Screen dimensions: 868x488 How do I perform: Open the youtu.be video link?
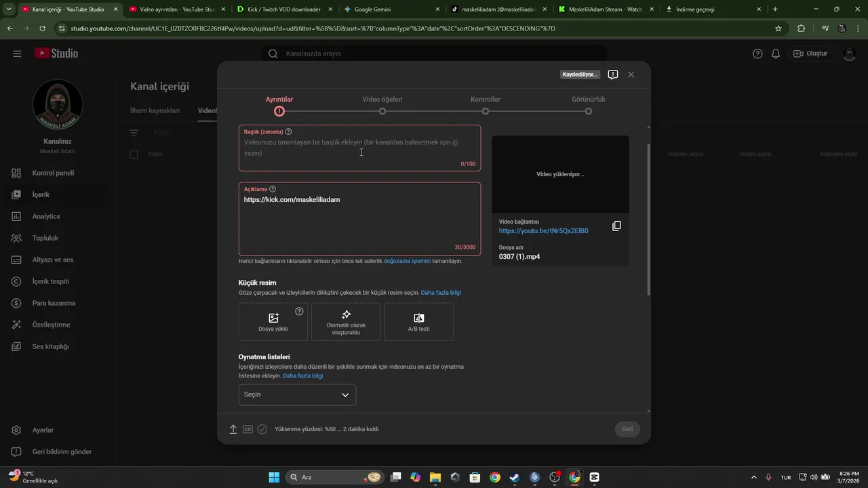click(x=543, y=231)
